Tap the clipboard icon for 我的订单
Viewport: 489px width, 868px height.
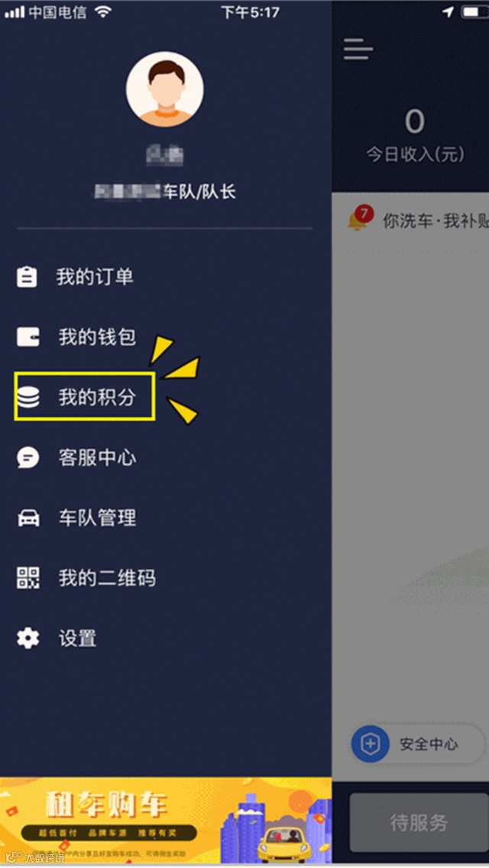coord(28,277)
